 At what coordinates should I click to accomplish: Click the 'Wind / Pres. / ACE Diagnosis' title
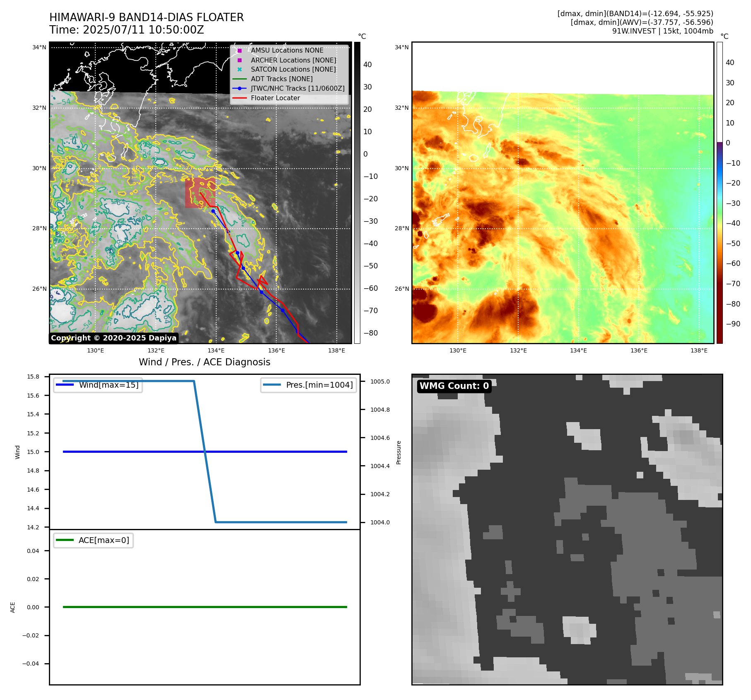pyautogui.click(x=205, y=362)
